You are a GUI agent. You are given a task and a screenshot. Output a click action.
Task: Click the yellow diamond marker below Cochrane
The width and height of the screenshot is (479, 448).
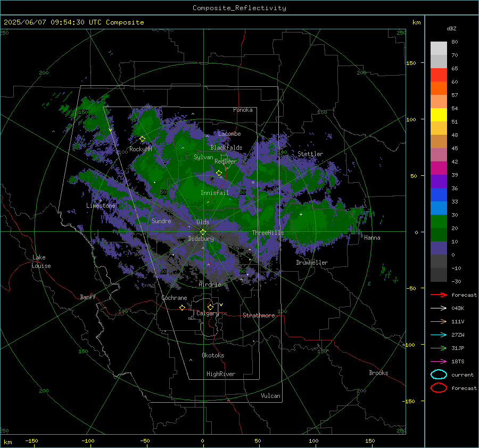(183, 307)
